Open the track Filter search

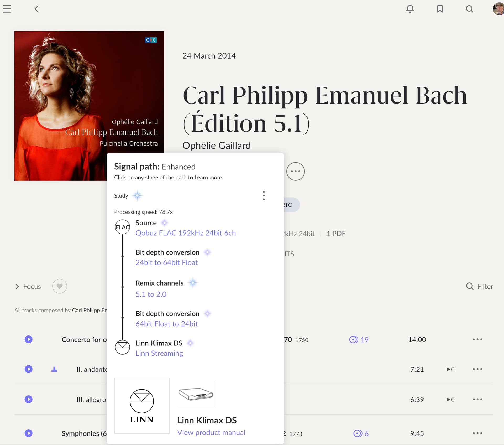pos(480,286)
